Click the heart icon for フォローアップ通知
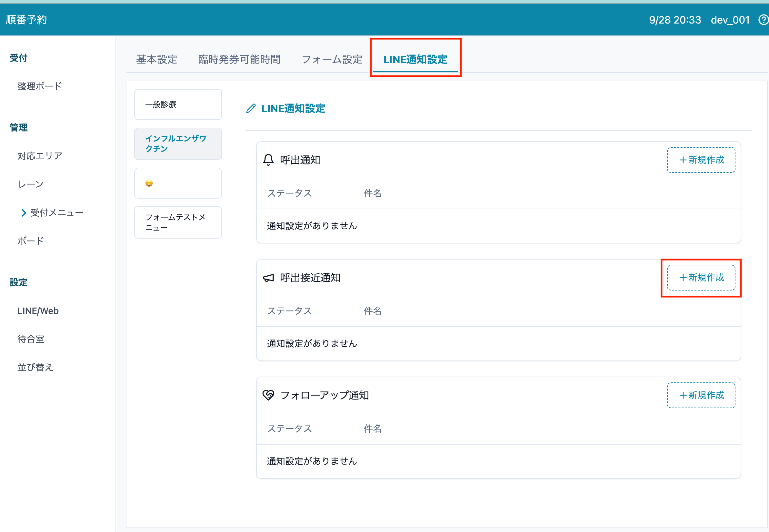Viewport: 769px width, 532px height. point(268,395)
